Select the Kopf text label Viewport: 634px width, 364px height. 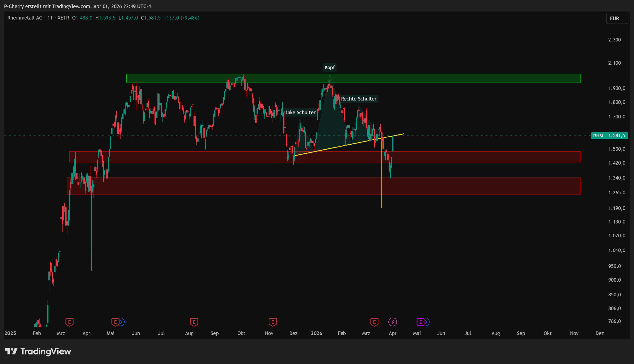tap(329, 68)
